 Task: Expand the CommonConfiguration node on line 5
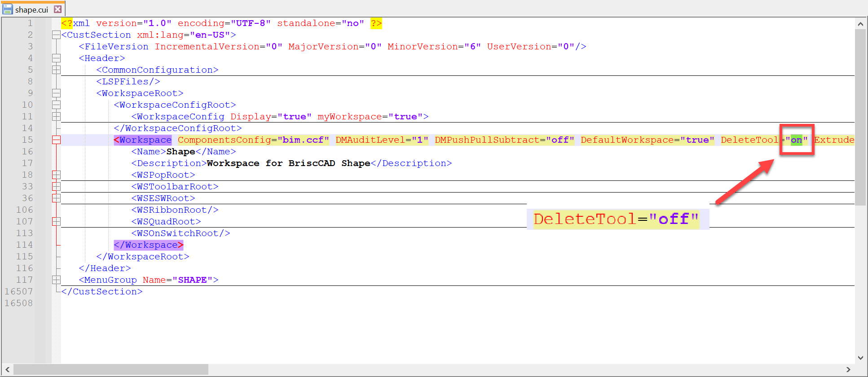pos(56,70)
